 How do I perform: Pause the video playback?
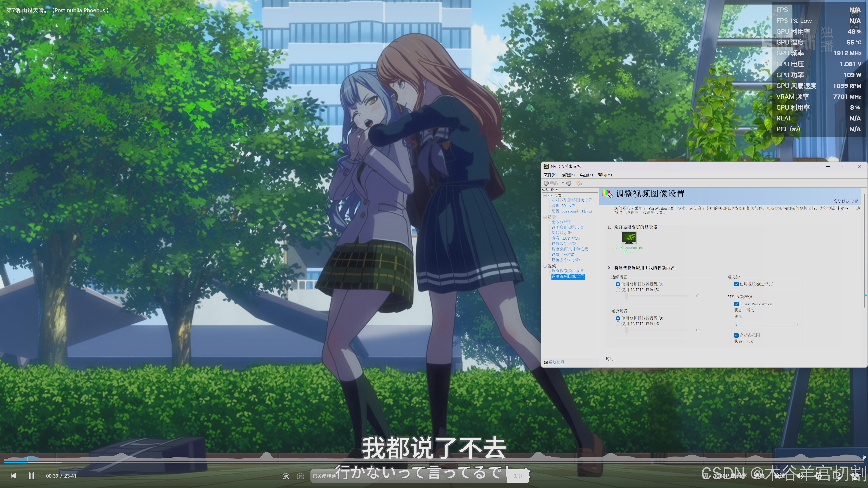[x=31, y=476]
